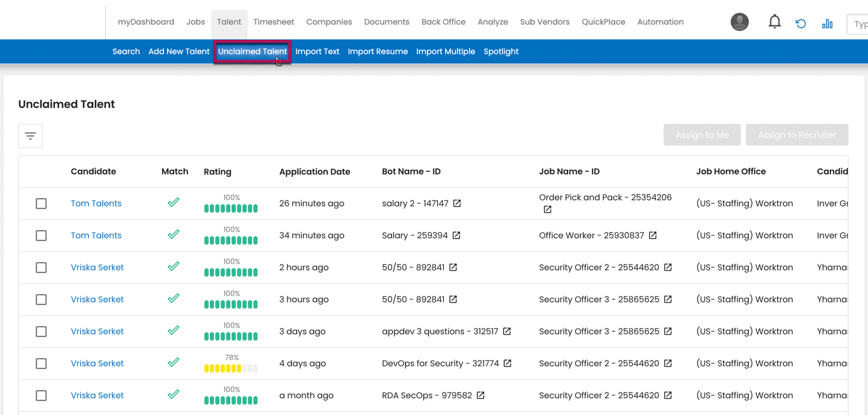Open external link icon for Salary - 259394
Screen dimensions: 868x415
point(456,236)
